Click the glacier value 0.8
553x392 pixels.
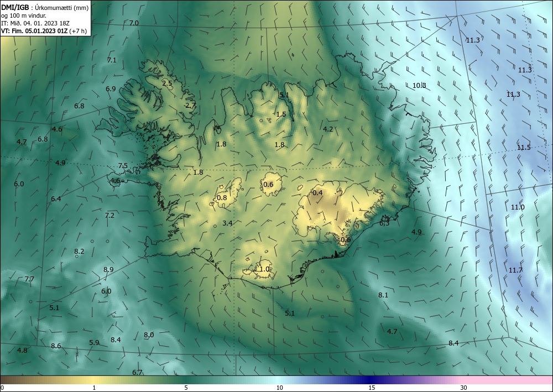[222, 198]
